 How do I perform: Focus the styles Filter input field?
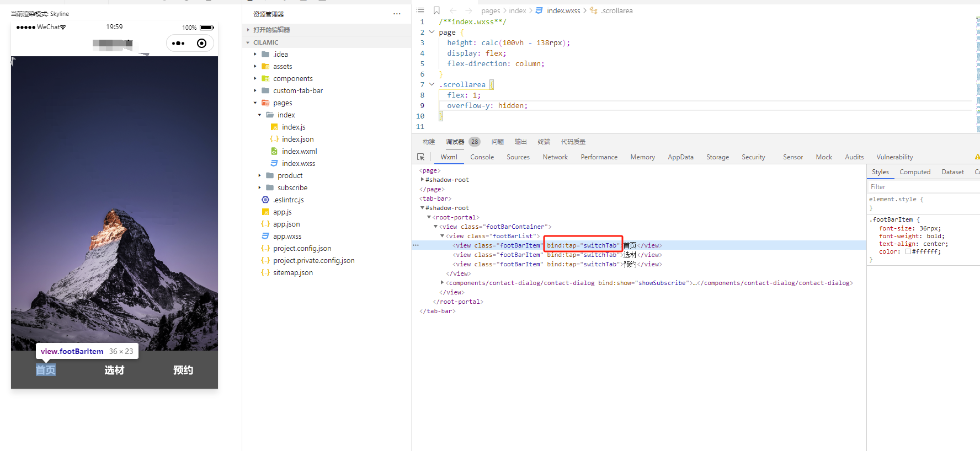923,187
